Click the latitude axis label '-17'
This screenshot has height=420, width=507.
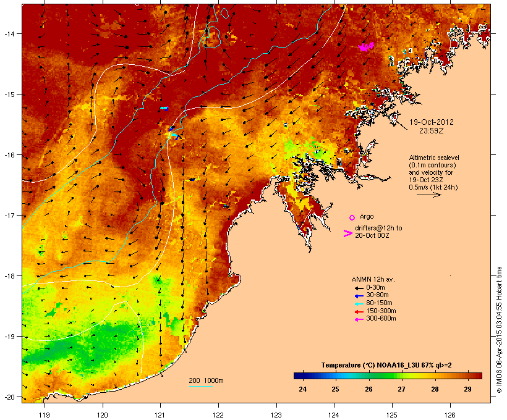(x=9, y=216)
